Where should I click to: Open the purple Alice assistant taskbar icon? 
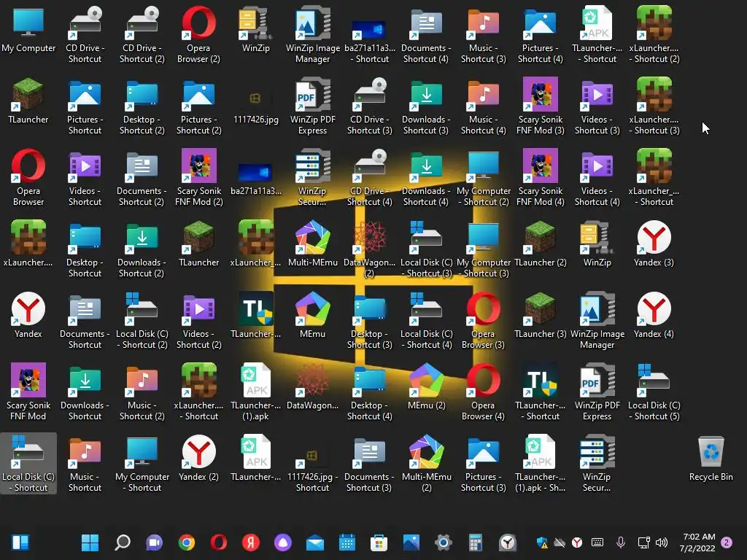[x=283, y=542]
